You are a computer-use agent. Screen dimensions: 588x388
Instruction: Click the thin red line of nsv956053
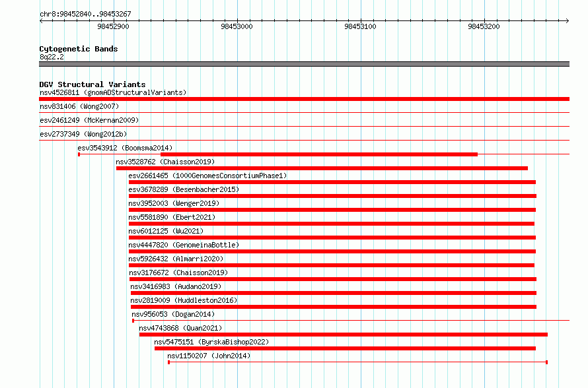pos(351,321)
